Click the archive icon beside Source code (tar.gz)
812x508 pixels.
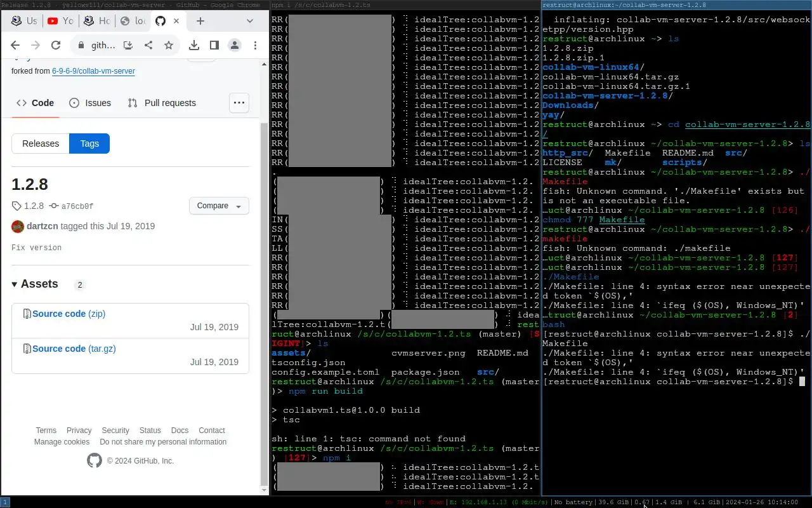tap(27, 349)
